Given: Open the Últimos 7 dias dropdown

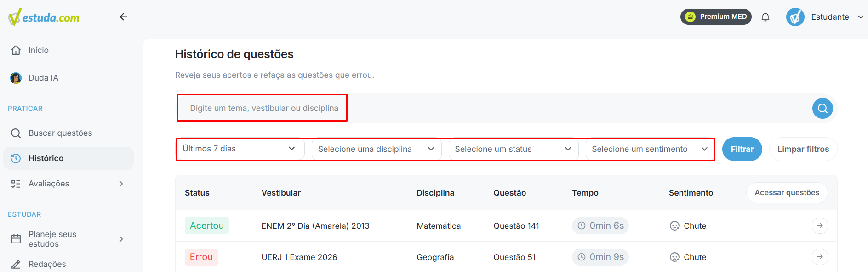Looking at the screenshot, I should [x=240, y=149].
